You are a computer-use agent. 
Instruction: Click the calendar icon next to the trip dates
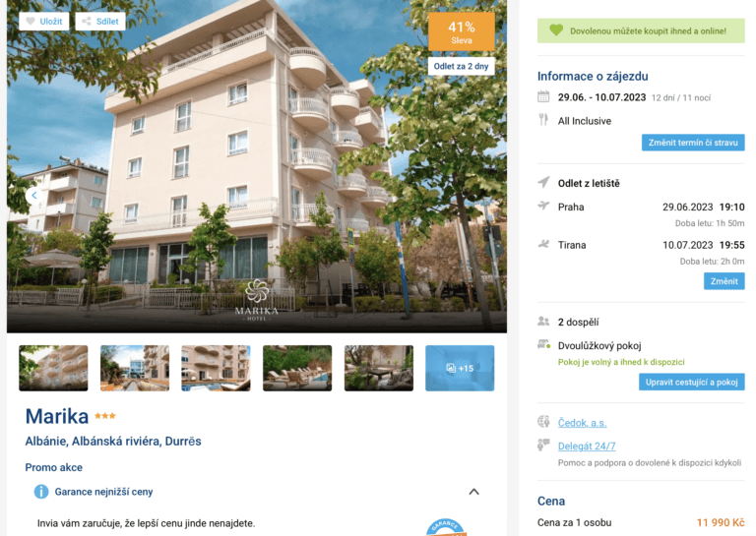click(543, 96)
